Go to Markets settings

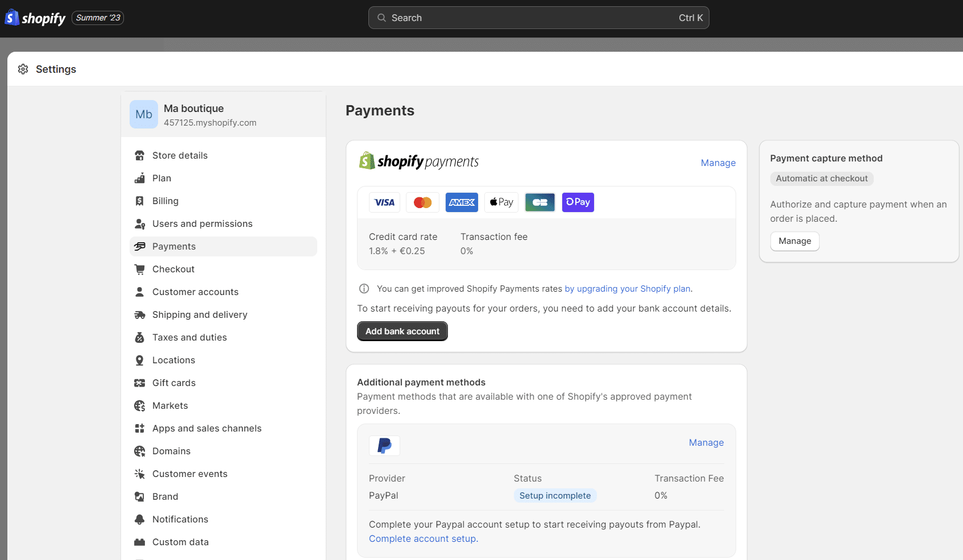[x=223, y=405]
